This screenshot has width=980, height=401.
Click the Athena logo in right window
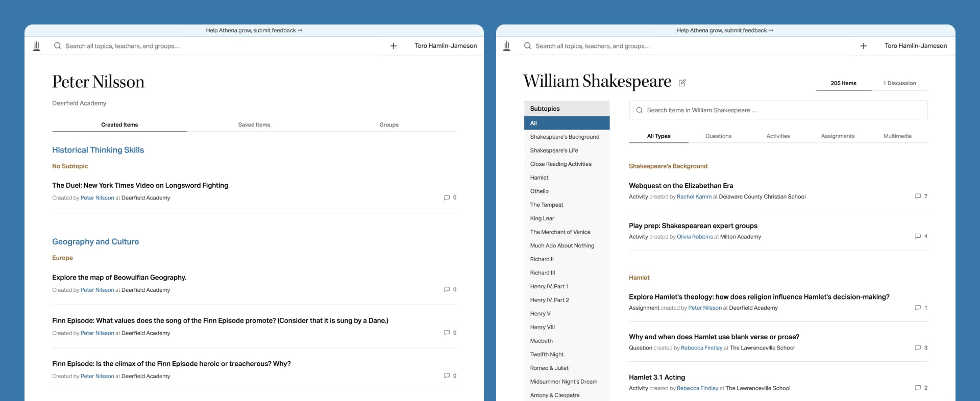tap(507, 46)
